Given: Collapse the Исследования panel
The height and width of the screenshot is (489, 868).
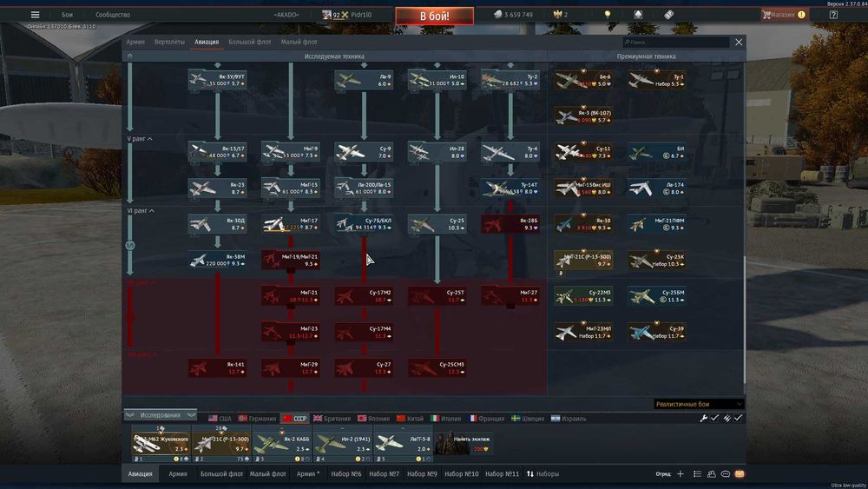Looking at the screenshot, I should (x=161, y=415).
